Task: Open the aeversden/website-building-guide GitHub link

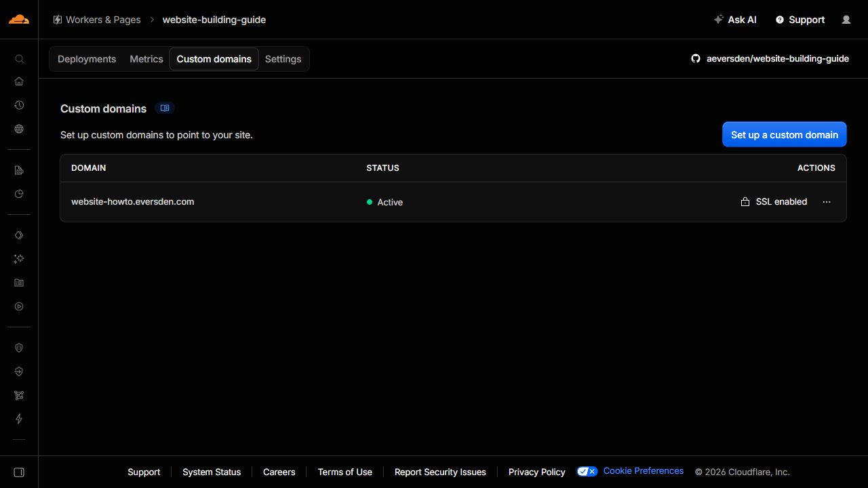Action: pyautogui.click(x=770, y=58)
